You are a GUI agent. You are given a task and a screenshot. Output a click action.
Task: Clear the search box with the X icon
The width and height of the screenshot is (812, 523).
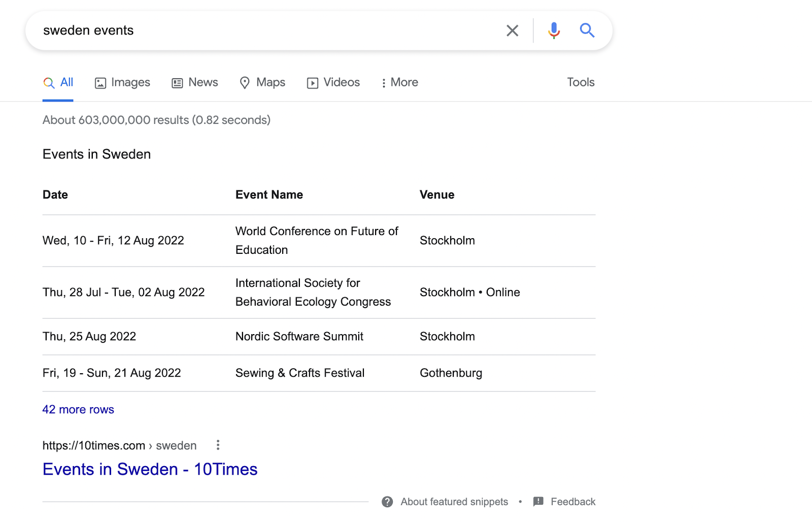tap(512, 31)
